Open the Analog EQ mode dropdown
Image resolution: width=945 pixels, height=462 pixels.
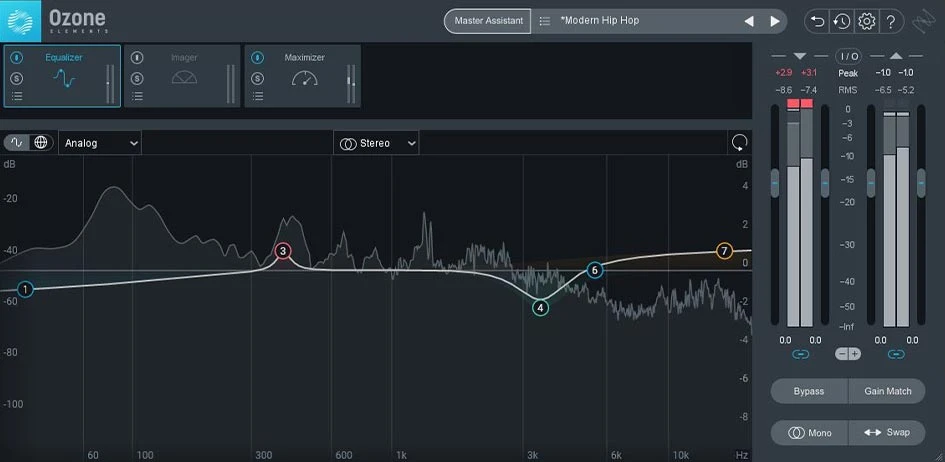(101, 143)
